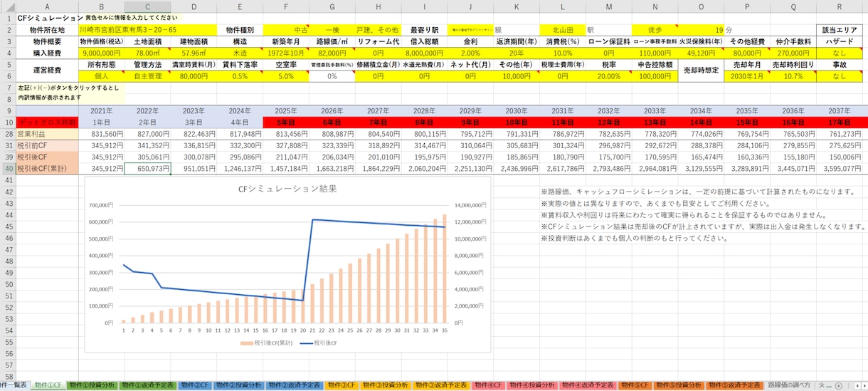Open the 物件④CF sheet tab

[x=489, y=385]
